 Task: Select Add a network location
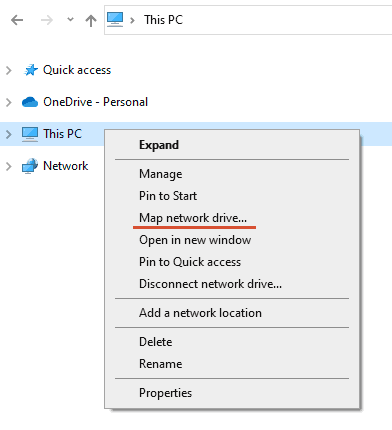200,313
